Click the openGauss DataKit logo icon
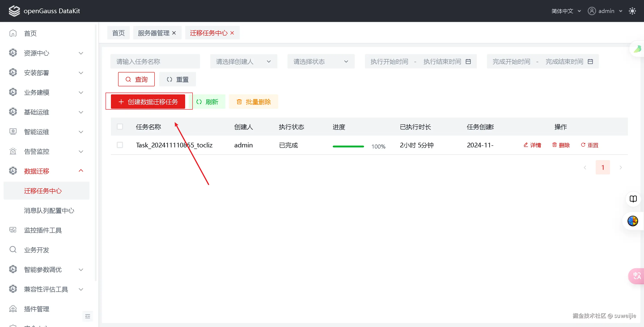Image resolution: width=644 pixels, height=327 pixels. [x=14, y=11]
